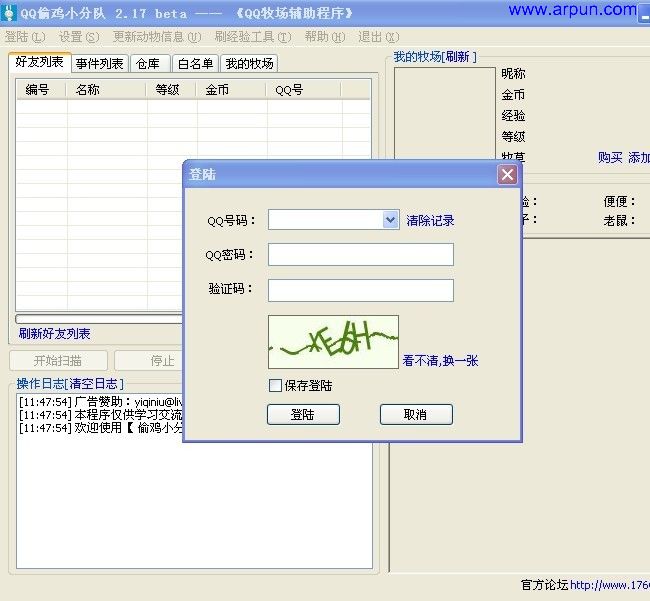Viewport: 650px width, 601px height.
Task: Switch to the 仓库 tab
Action: [x=147, y=64]
